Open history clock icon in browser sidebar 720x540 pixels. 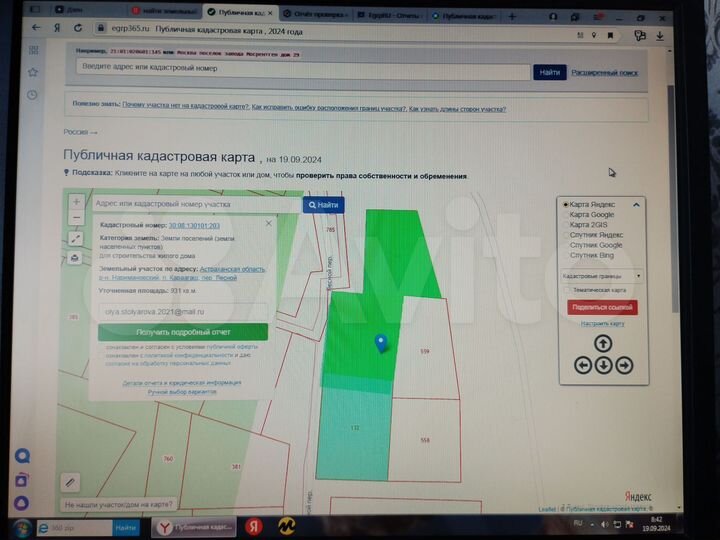point(32,95)
